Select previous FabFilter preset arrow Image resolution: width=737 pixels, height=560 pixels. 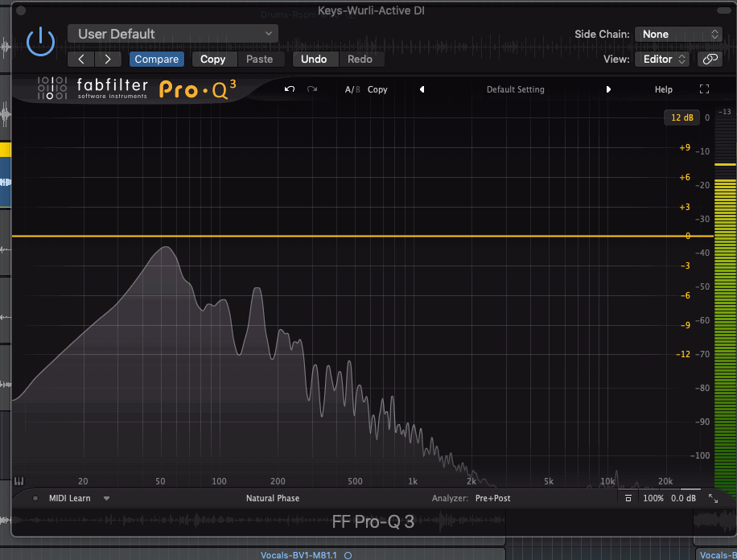422,89
